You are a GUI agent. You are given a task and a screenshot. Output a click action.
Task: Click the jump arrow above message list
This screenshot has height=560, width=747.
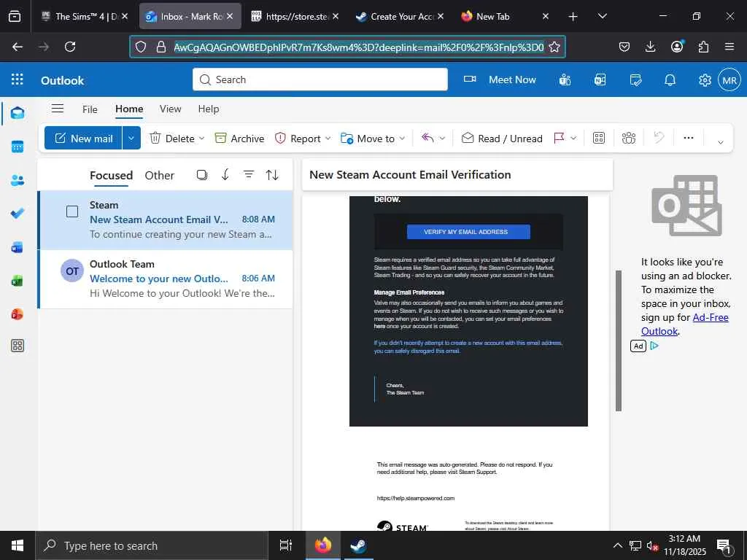pyautogui.click(x=225, y=175)
